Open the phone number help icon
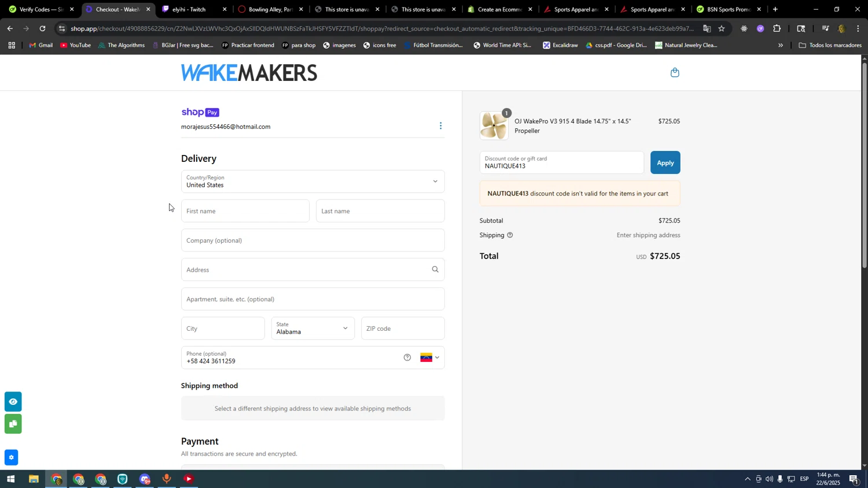Viewport: 868px width, 488px height. click(407, 357)
